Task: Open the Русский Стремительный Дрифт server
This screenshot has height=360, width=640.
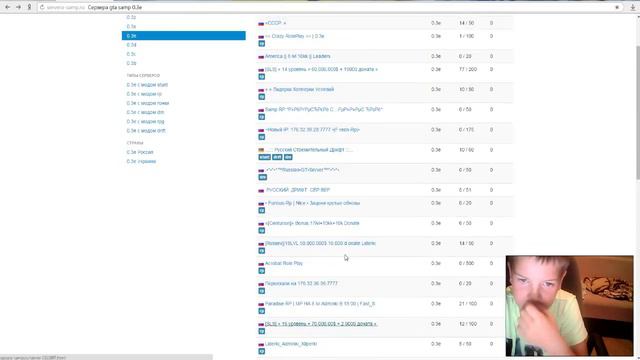Action: point(309,150)
